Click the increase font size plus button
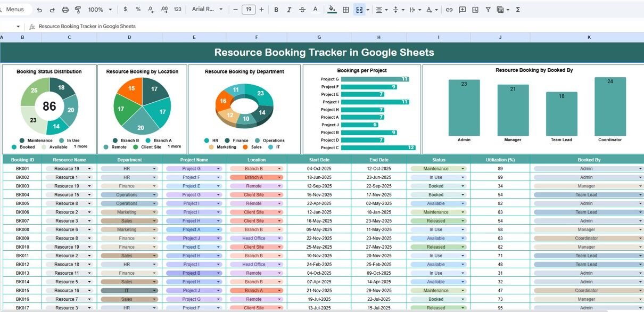Screen dimensions: 644x312 262,10
